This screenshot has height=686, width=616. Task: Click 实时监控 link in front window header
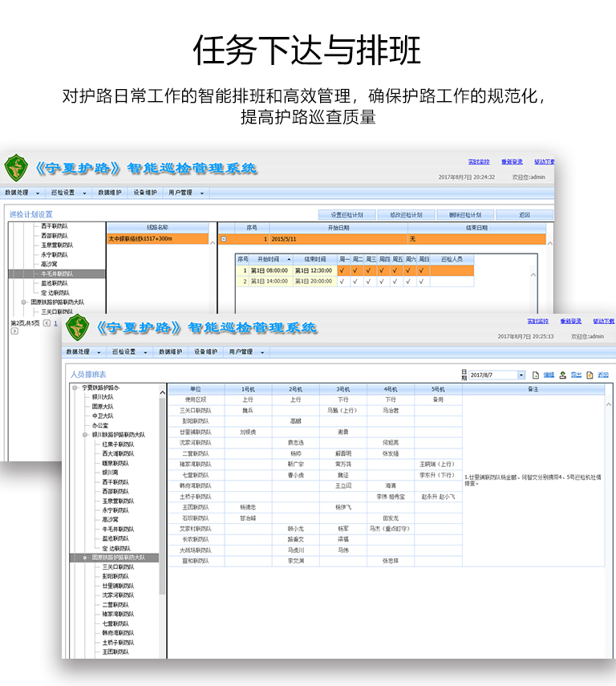(537, 321)
